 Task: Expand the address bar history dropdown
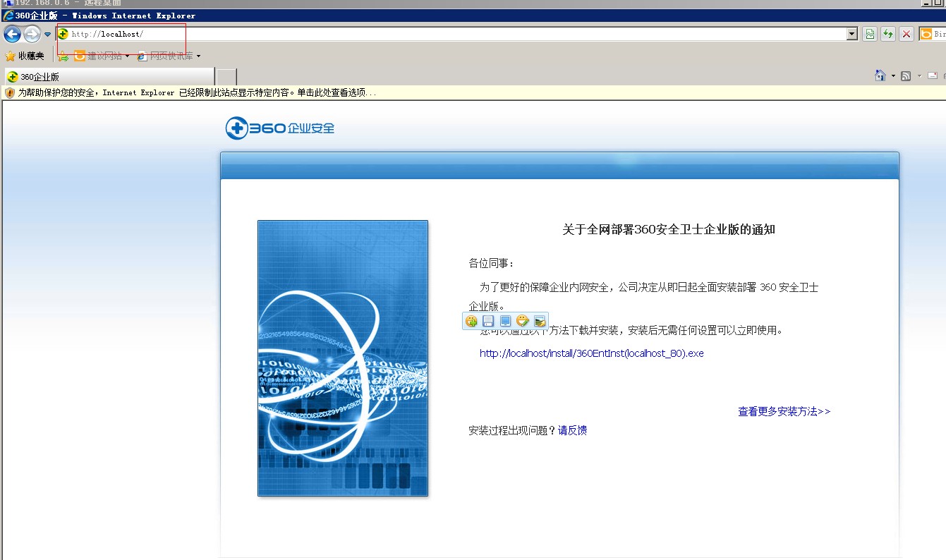852,34
